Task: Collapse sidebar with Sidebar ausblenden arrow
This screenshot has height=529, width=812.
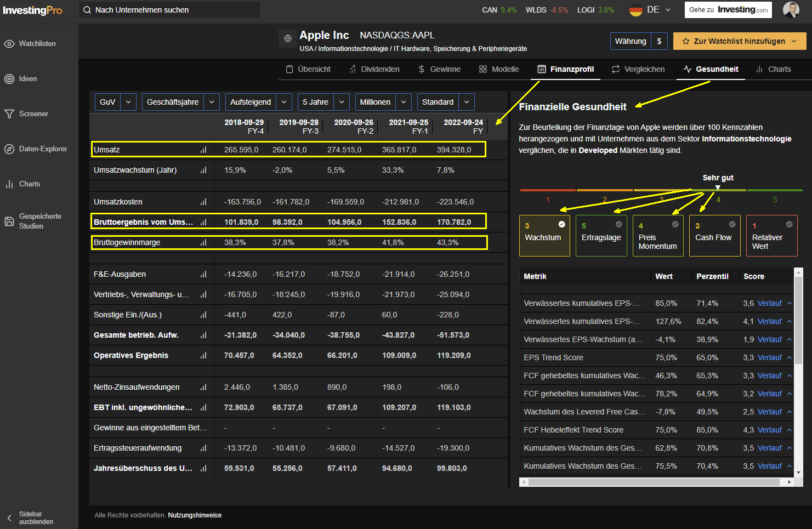Action: coord(9,518)
